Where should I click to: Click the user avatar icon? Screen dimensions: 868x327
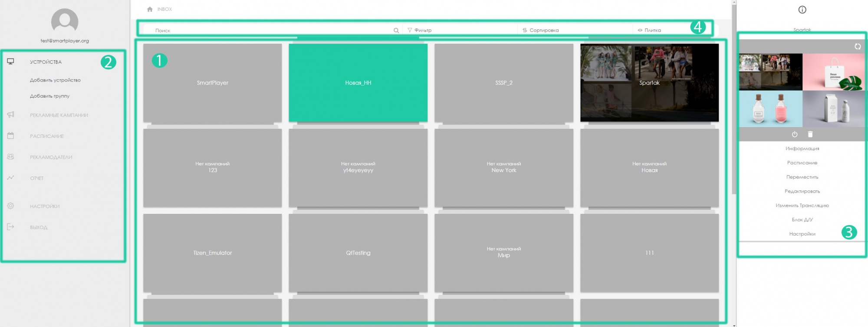(65, 21)
